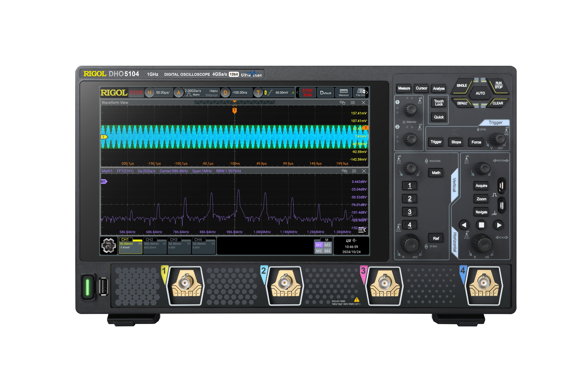Push the AUTO front panel key
This screenshot has height=392, width=588.
click(480, 93)
